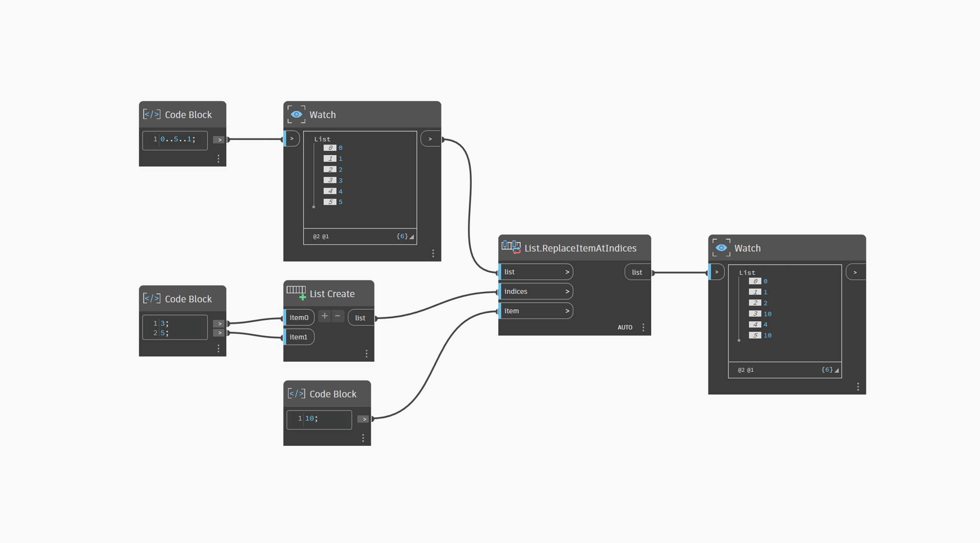
Task: Click the indices input port chevron
Action: point(567,292)
